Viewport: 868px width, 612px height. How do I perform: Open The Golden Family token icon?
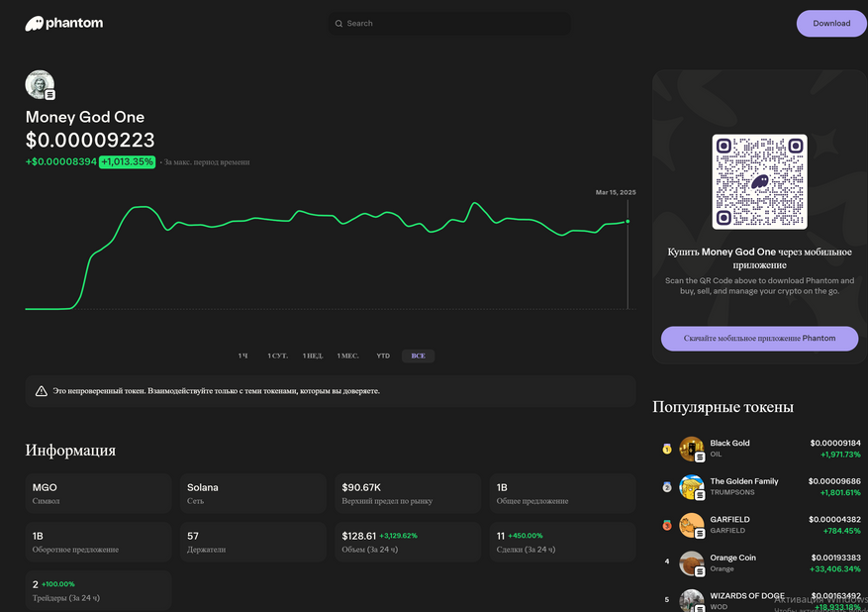coord(692,487)
